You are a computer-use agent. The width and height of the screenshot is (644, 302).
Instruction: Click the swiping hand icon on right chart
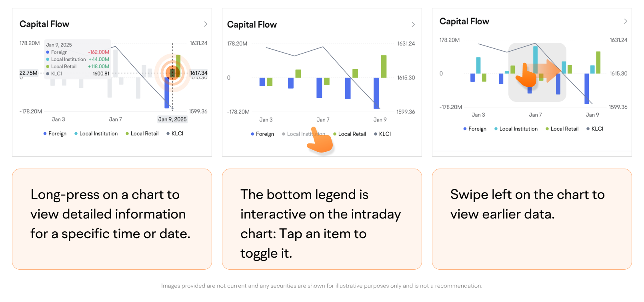(526, 75)
